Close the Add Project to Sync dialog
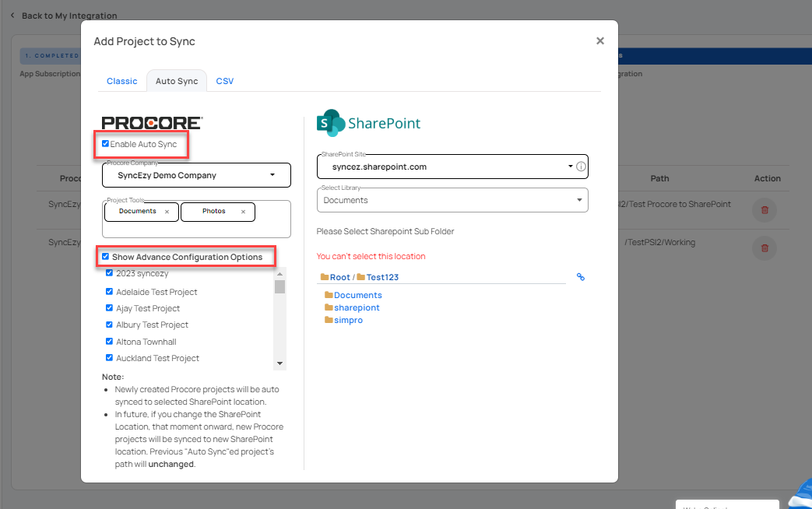Screen dimensions: 812x509 [599, 41]
